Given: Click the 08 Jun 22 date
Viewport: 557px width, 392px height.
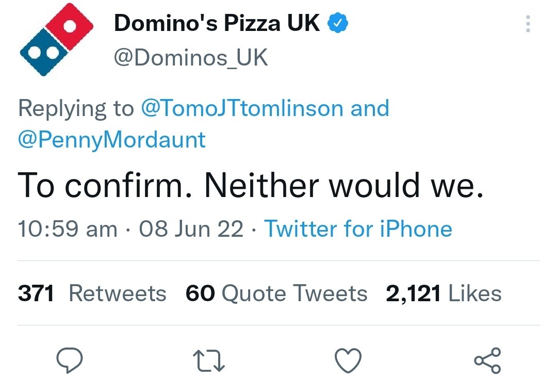Looking at the screenshot, I should coord(191,229).
